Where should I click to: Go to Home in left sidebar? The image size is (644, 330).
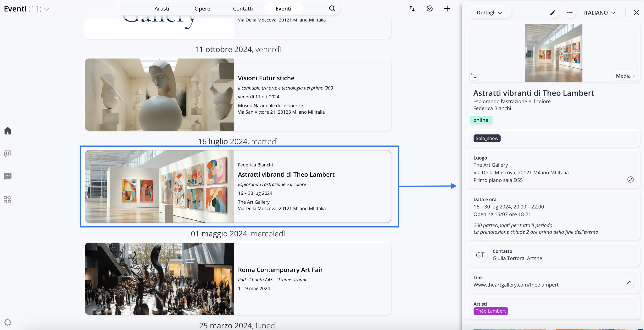pos(7,131)
